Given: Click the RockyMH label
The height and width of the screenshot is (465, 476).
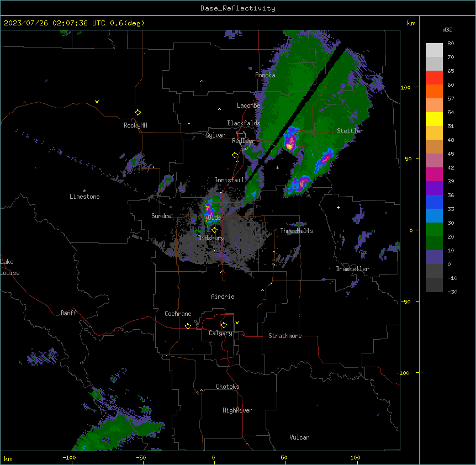Looking at the screenshot, I should (135, 125).
